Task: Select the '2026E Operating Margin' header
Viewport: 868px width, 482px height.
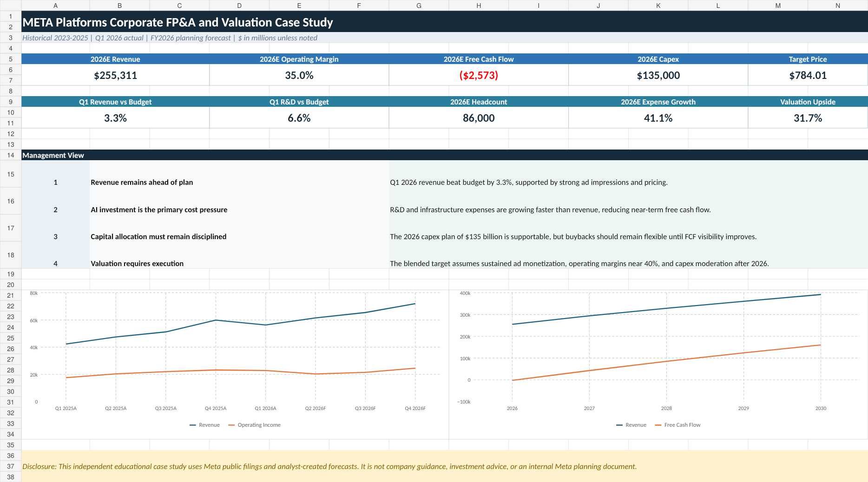Action: (299, 59)
